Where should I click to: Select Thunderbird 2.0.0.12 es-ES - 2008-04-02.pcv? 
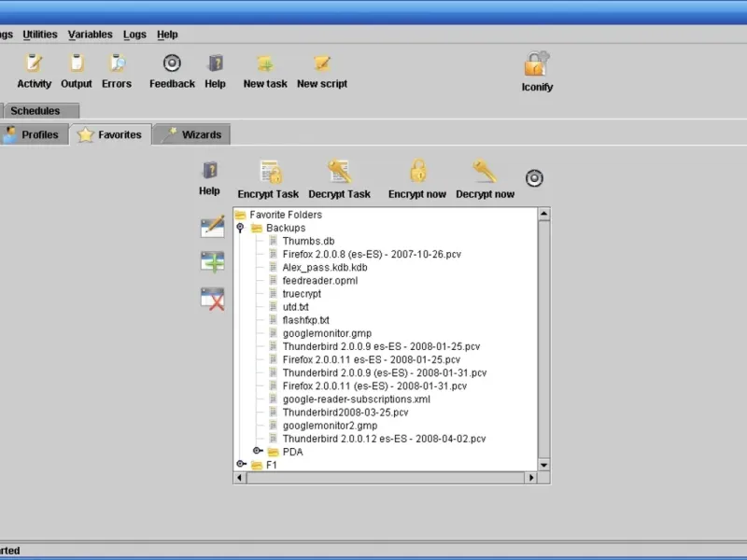point(384,439)
